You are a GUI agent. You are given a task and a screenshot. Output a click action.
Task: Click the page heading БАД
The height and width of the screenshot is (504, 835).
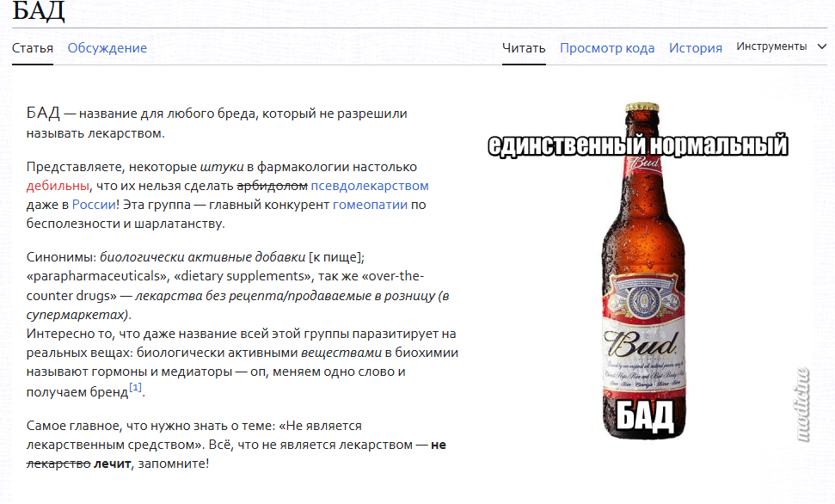pyautogui.click(x=39, y=12)
